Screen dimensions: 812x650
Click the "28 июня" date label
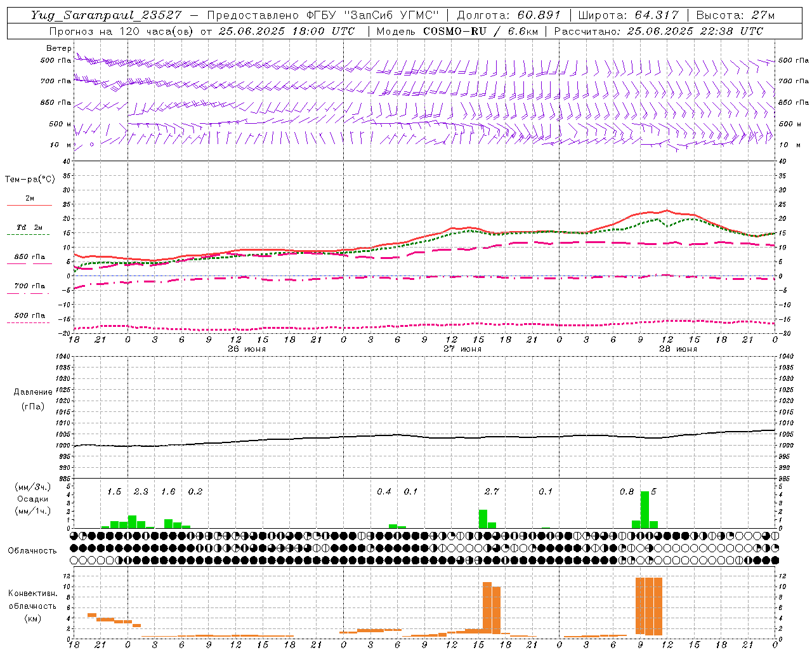coord(678,348)
